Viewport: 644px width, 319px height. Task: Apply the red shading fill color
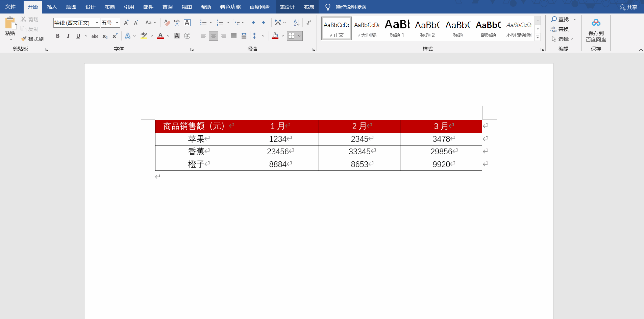point(275,36)
